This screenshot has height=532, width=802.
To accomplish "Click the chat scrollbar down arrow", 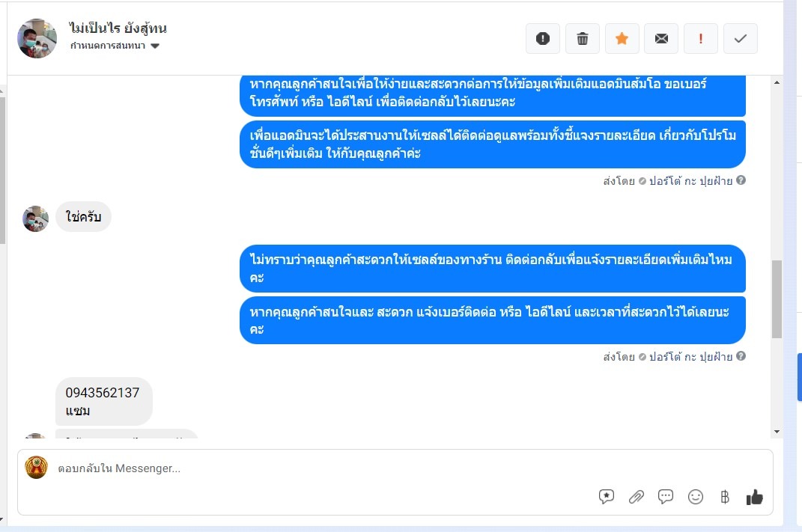I will 777,432.
